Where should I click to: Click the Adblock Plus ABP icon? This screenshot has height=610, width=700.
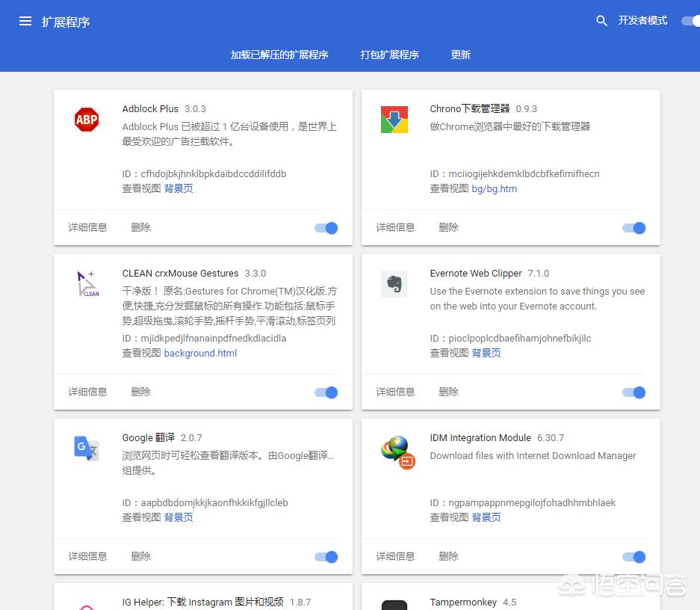click(x=87, y=120)
